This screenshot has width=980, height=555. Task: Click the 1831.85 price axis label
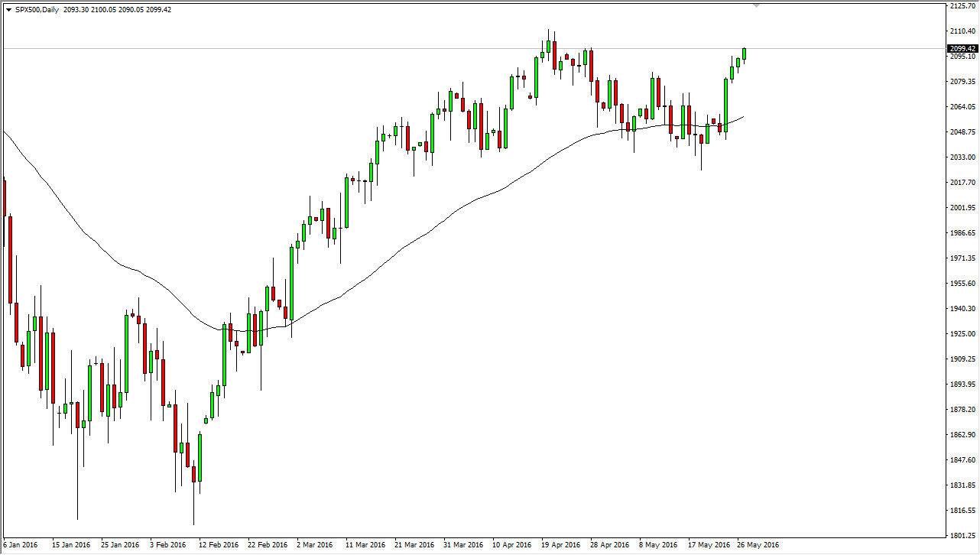pyautogui.click(x=962, y=485)
